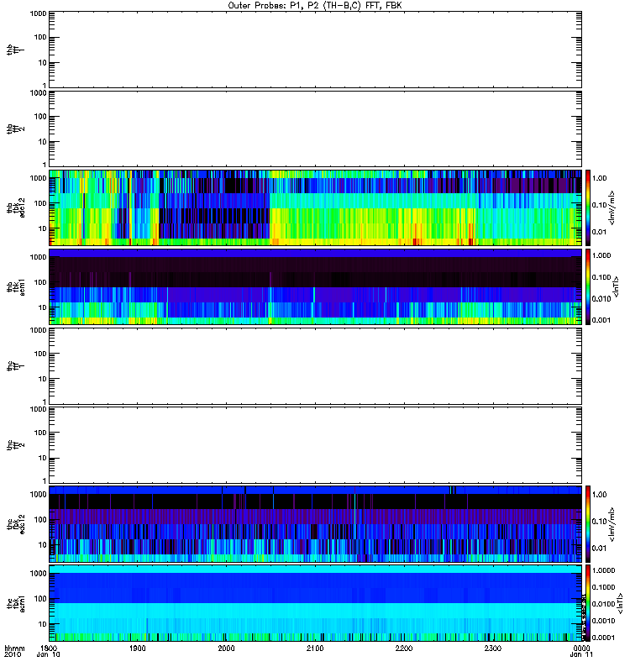This screenshot has height=672, width=630.
Task: Click the '2000' time axis label
Action: coord(226,648)
